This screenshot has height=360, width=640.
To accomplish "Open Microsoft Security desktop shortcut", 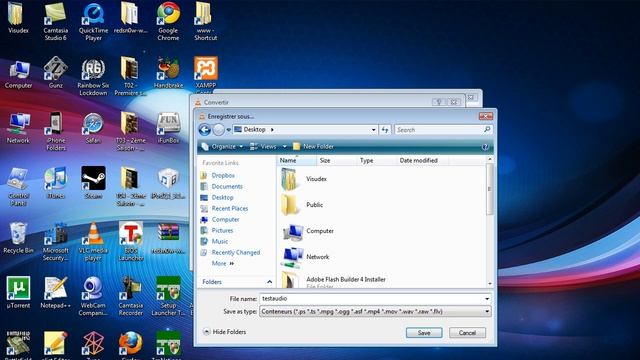I will tap(56, 242).
